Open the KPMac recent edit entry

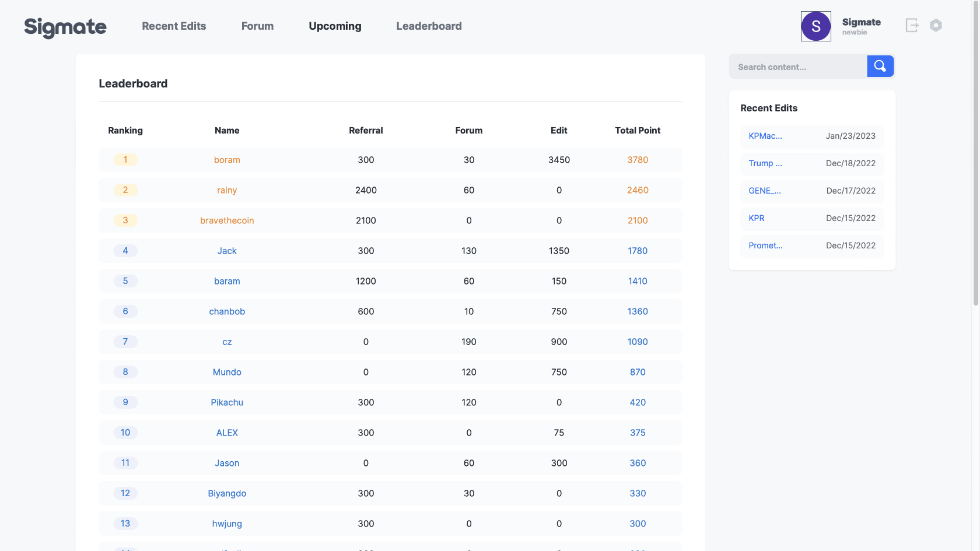pos(765,136)
